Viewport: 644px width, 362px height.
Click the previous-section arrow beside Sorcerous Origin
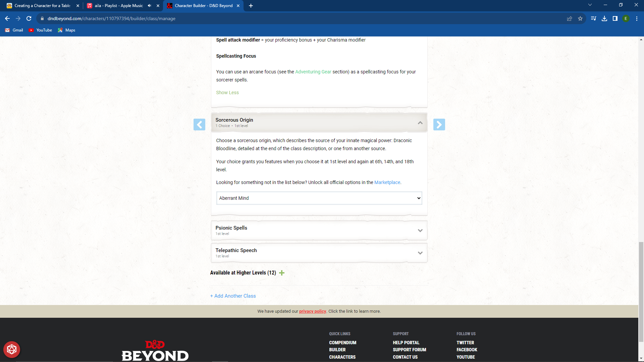coord(200,124)
